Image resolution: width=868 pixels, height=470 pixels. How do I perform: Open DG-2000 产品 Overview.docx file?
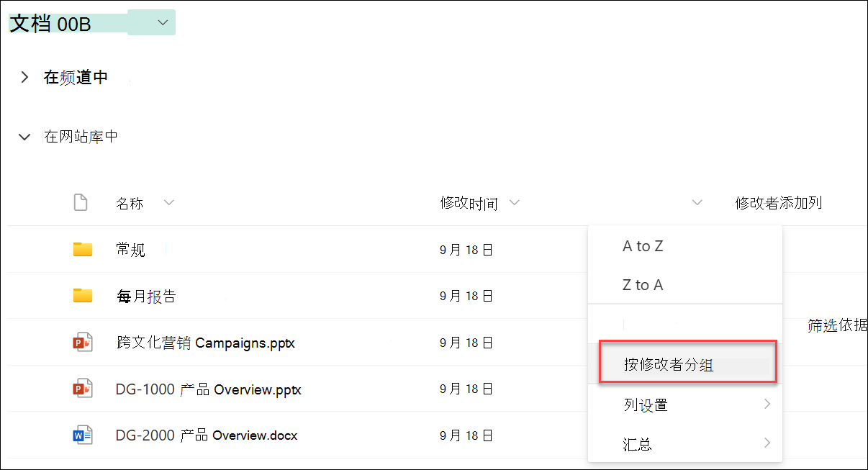[206, 435]
